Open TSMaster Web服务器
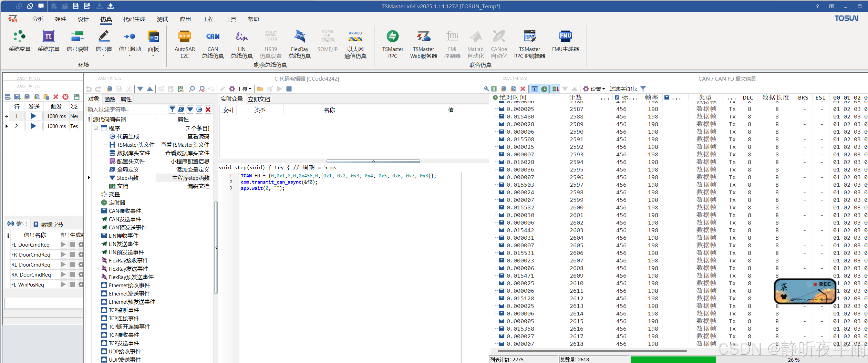The width and height of the screenshot is (868, 363). click(424, 44)
